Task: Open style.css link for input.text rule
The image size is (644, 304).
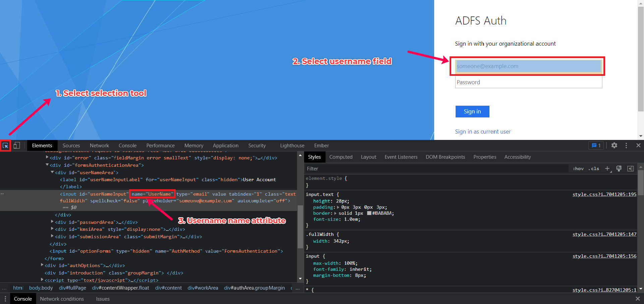Action: pyautogui.click(x=604, y=194)
